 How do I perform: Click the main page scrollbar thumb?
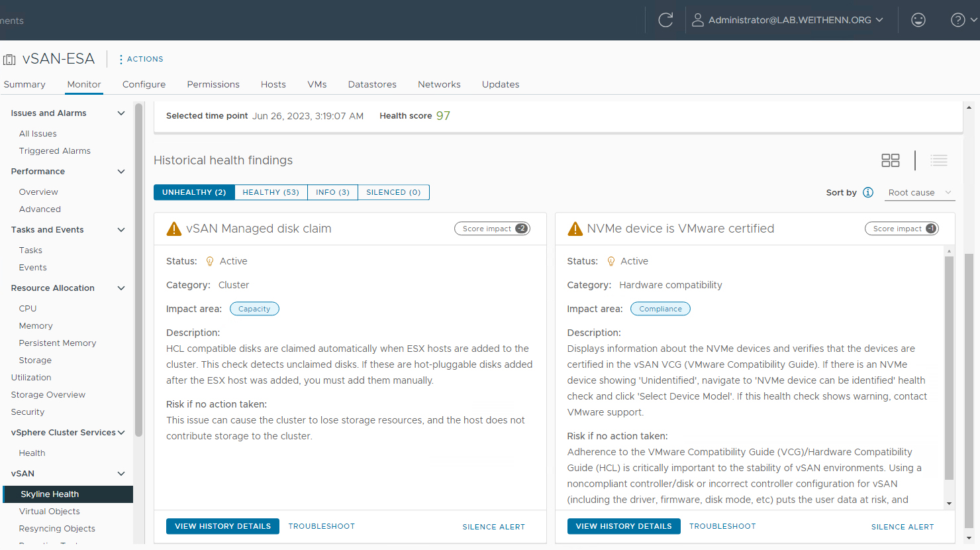[969, 391]
